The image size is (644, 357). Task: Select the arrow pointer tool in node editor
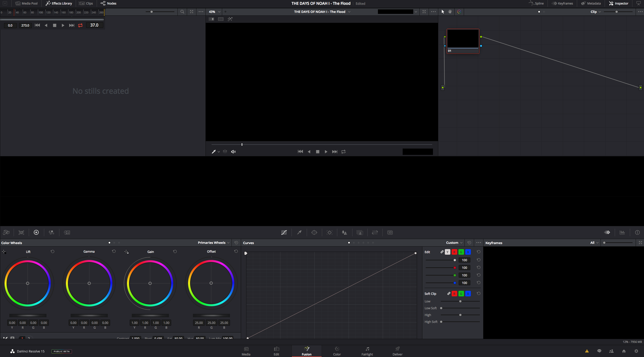point(443,12)
